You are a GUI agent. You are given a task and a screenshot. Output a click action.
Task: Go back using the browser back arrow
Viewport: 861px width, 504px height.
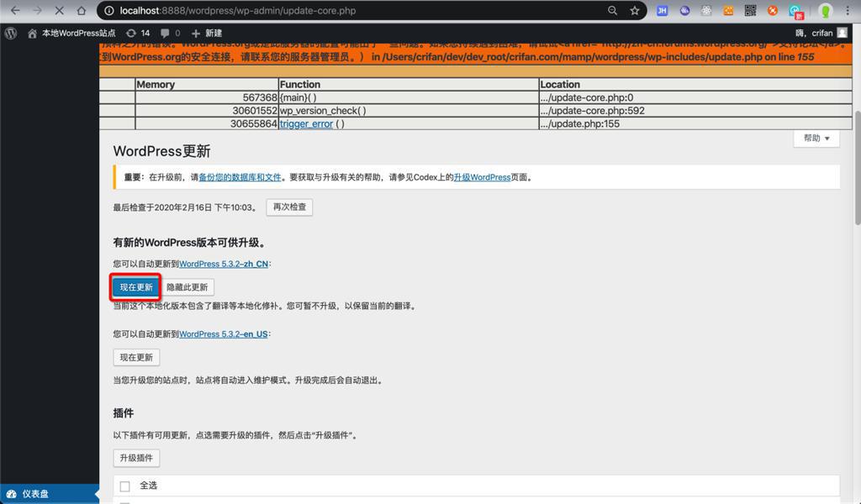pos(15,10)
